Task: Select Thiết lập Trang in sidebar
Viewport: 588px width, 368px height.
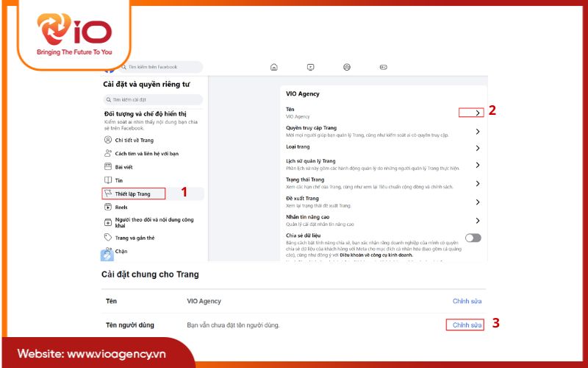Action: (x=132, y=194)
